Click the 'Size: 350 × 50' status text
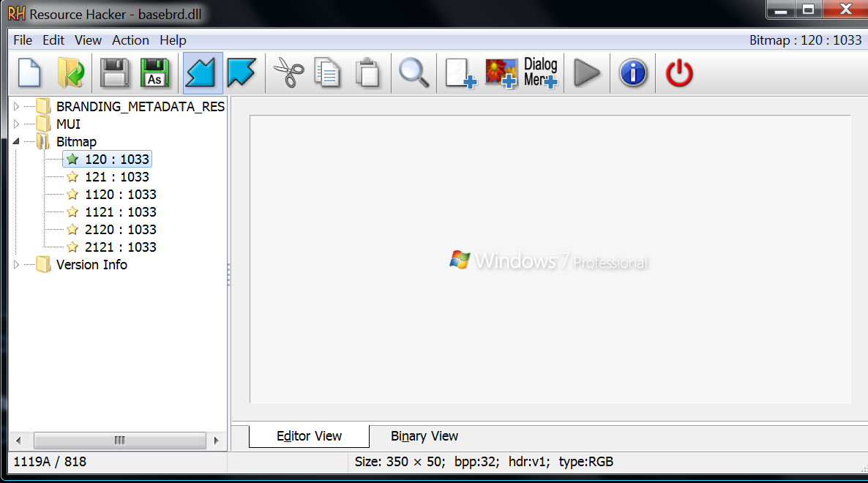This screenshot has width=868, height=483. coord(400,462)
